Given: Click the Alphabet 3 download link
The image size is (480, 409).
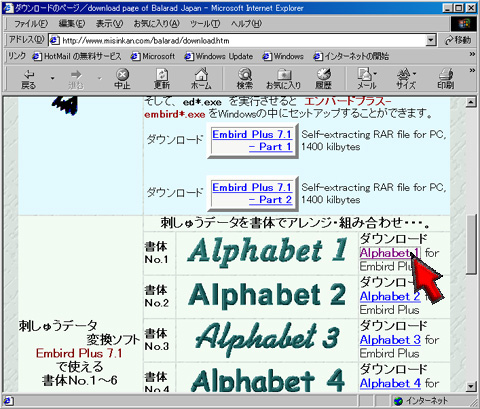Looking at the screenshot, I should (390, 340).
